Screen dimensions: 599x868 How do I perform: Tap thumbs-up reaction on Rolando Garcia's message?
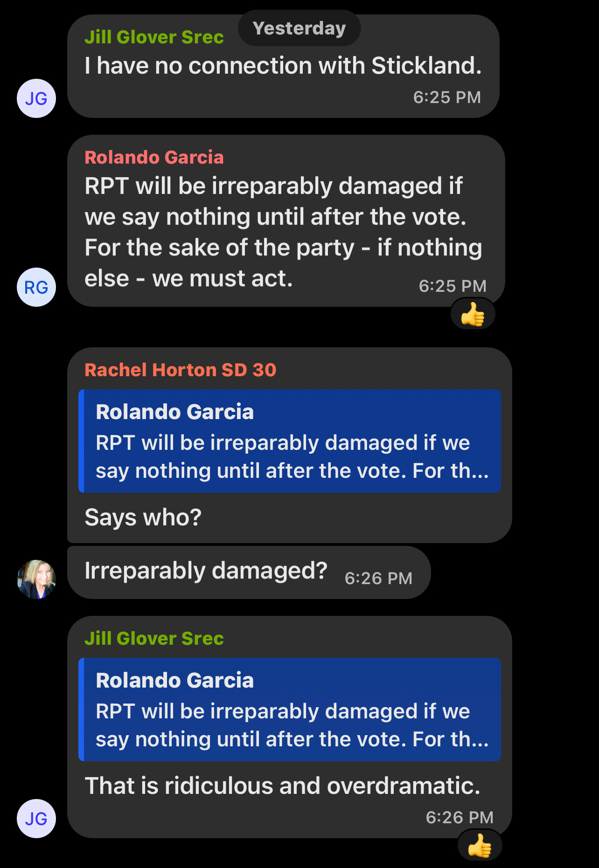[473, 315]
